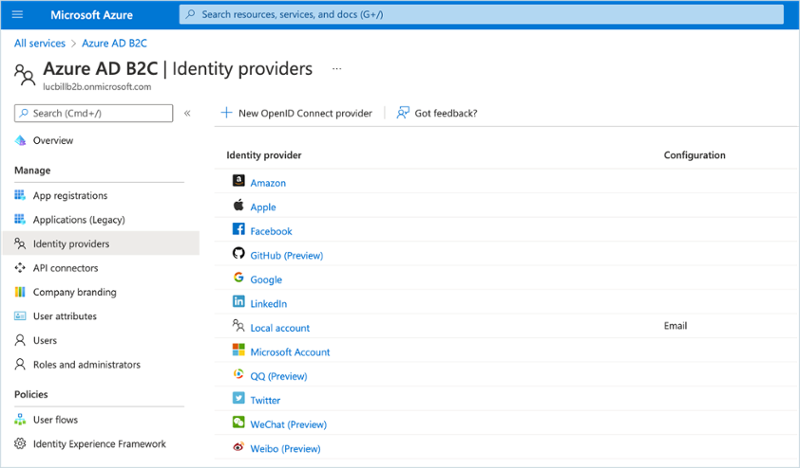Click the global search resources field
The image size is (800, 468).
click(481, 14)
